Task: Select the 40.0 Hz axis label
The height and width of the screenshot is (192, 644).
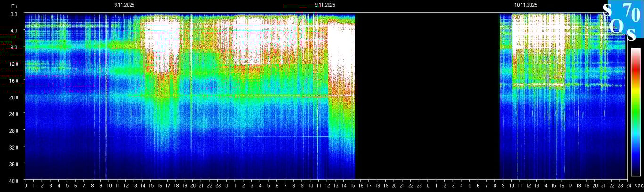Action: [x=14, y=180]
